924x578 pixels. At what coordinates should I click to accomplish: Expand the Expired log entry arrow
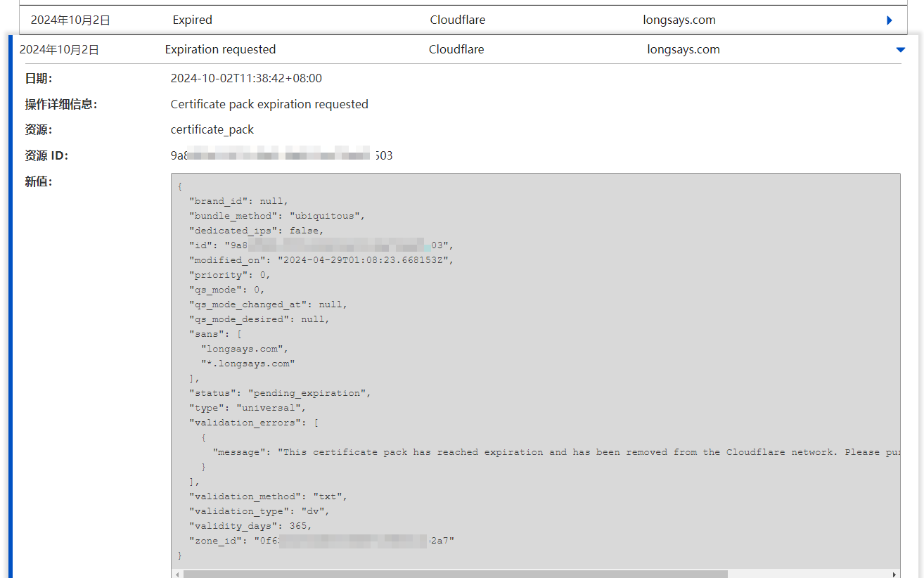pos(890,20)
